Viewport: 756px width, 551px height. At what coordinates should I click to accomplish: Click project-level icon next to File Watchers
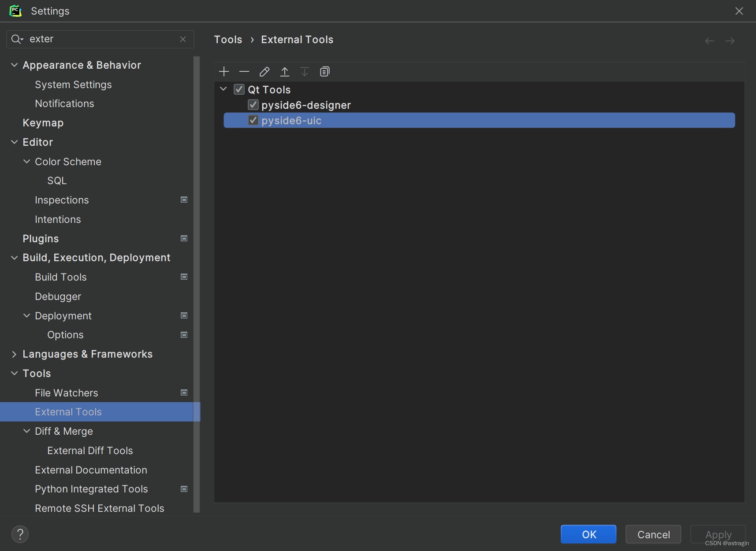[184, 392]
